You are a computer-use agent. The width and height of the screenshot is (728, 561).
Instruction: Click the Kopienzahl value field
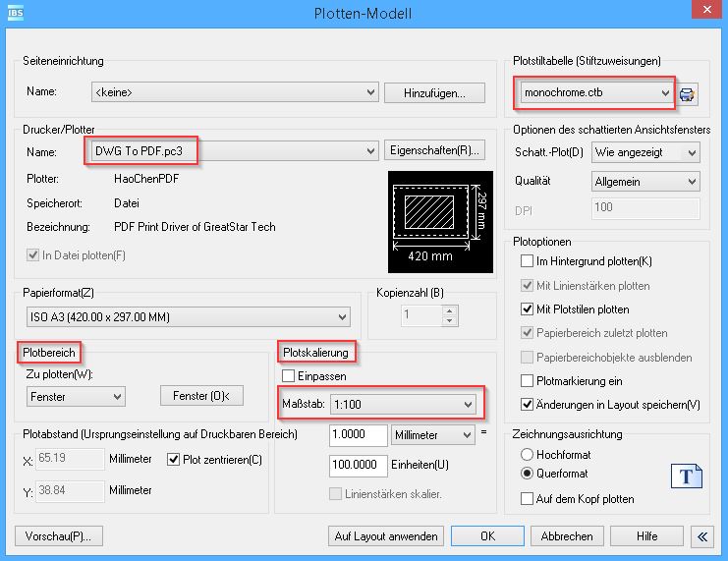point(421,315)
